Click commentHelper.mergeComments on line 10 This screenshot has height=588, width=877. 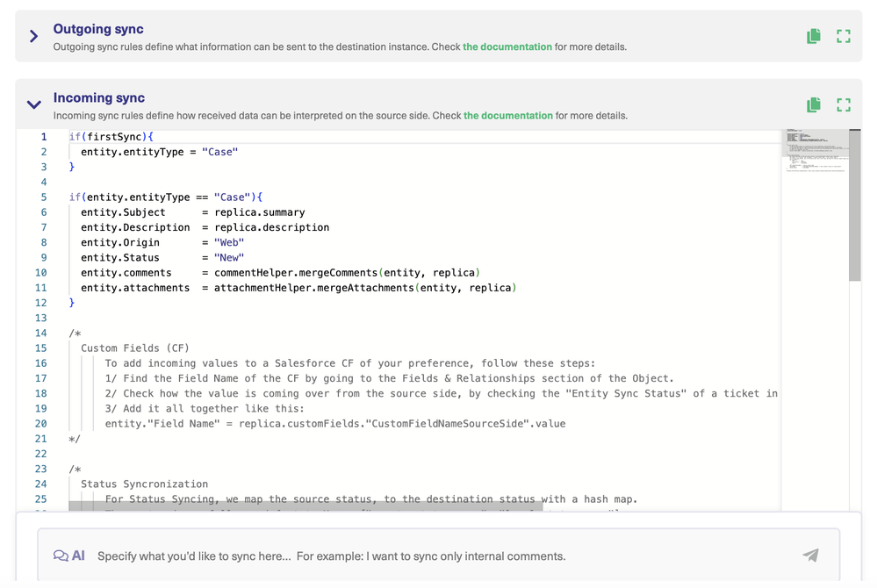tap(296, 273)
